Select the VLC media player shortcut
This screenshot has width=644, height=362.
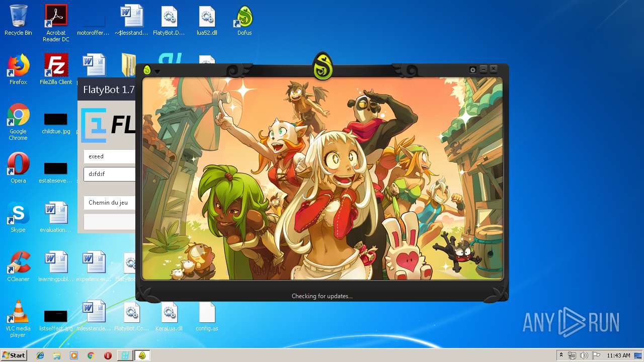[x=18, y=319]
